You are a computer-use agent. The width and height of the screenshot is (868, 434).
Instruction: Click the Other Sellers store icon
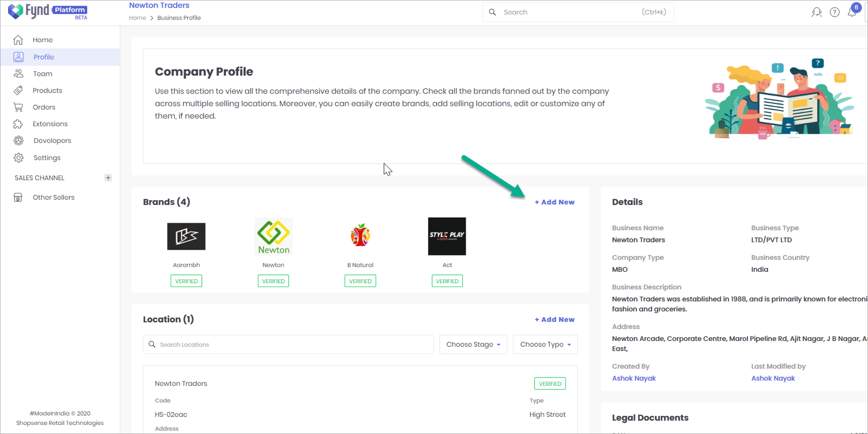click(x=18, y=198)
